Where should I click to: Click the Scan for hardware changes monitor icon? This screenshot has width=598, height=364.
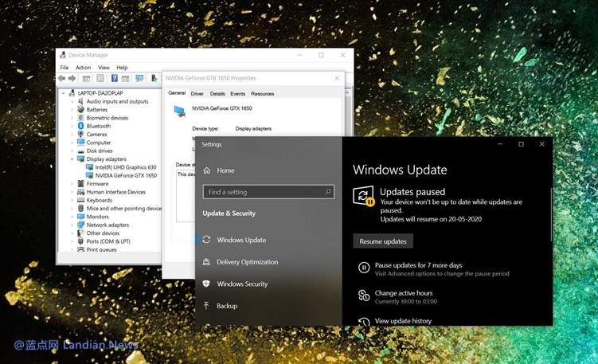pos(140,79)
